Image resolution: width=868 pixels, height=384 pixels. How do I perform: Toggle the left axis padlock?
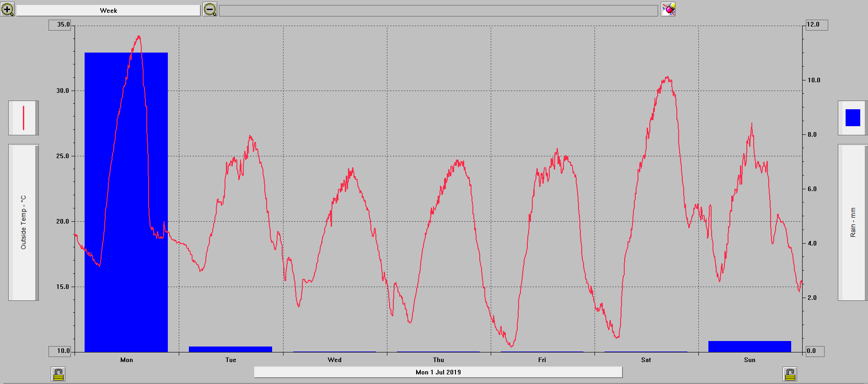click(58, 374)
